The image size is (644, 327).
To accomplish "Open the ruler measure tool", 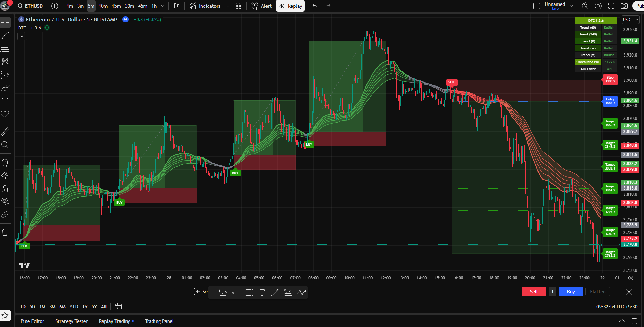I will coord(5,132).
